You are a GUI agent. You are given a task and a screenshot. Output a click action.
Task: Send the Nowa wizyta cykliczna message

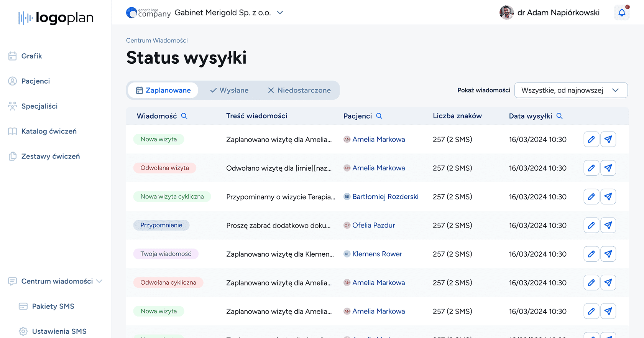[608, 197]
